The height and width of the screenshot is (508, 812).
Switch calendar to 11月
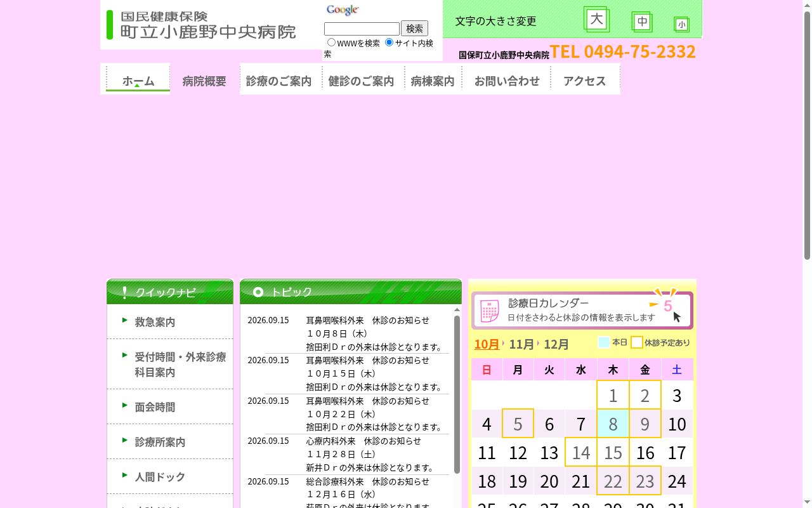(x=521, y=344)
